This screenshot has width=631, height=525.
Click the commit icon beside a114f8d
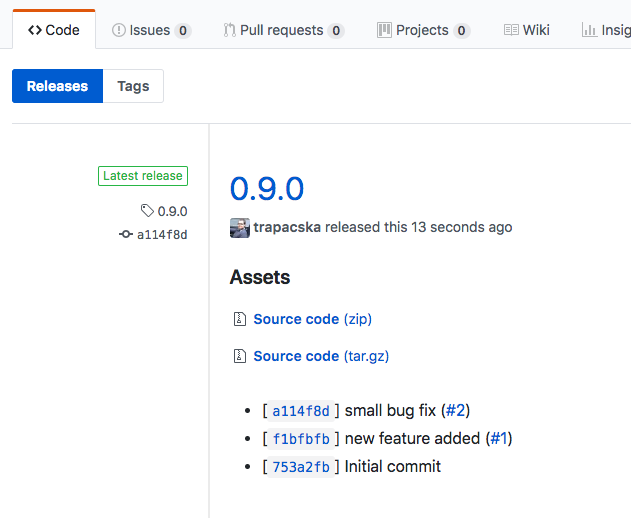point(126,235)
